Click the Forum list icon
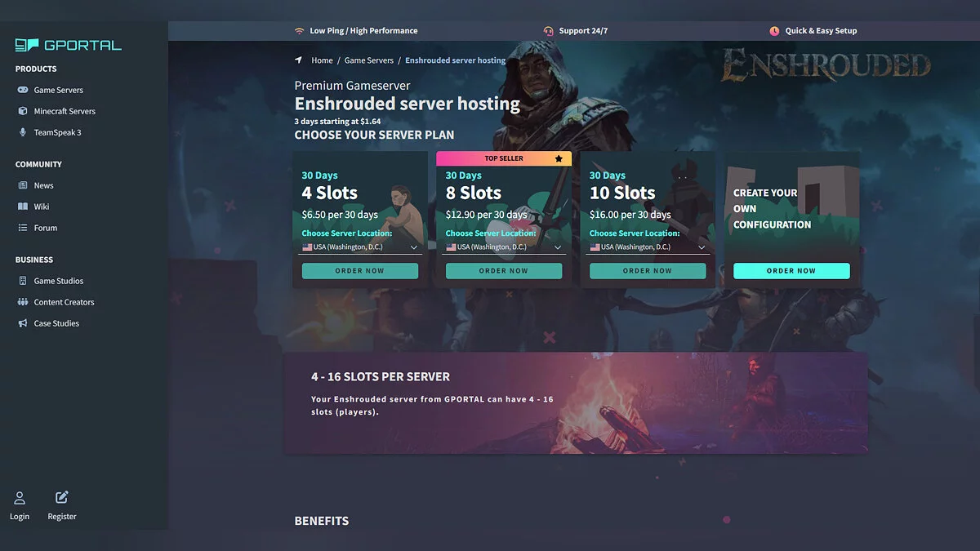 click(23, 228)
